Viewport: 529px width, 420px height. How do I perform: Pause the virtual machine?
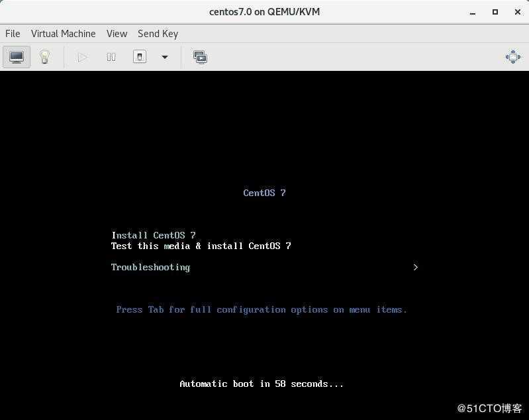111,57
